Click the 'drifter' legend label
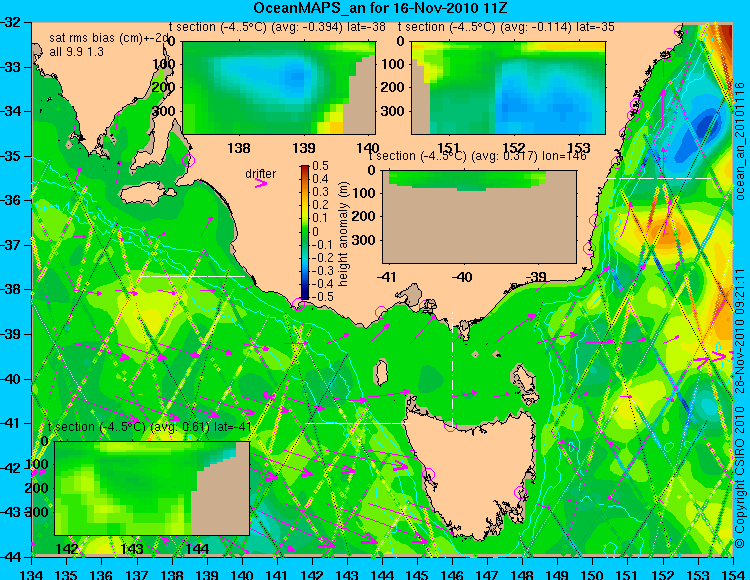Screen dimensions: 750x580 click(x=261, y=174)
